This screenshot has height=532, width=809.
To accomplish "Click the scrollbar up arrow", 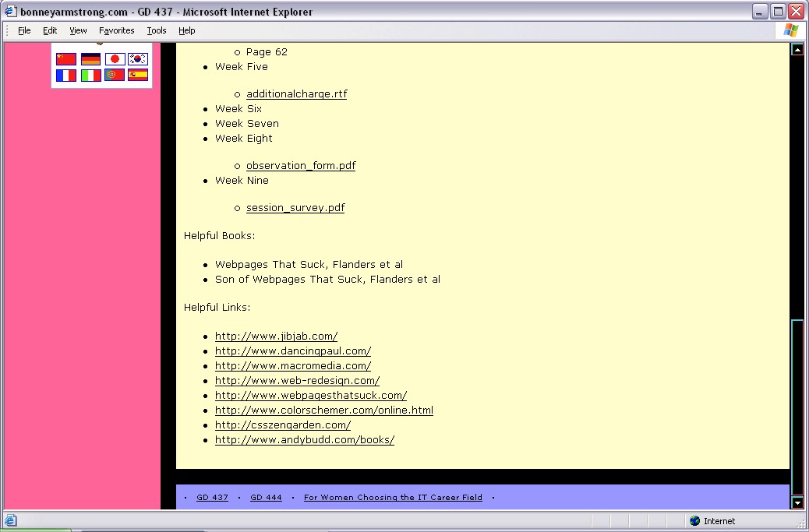I will tap(797, 50).
